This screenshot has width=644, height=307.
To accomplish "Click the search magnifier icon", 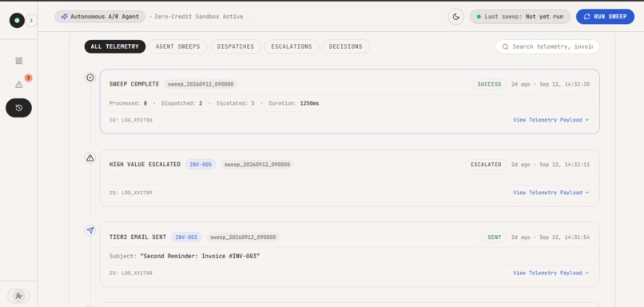I will pyautogui.click(x=505, y=46).
